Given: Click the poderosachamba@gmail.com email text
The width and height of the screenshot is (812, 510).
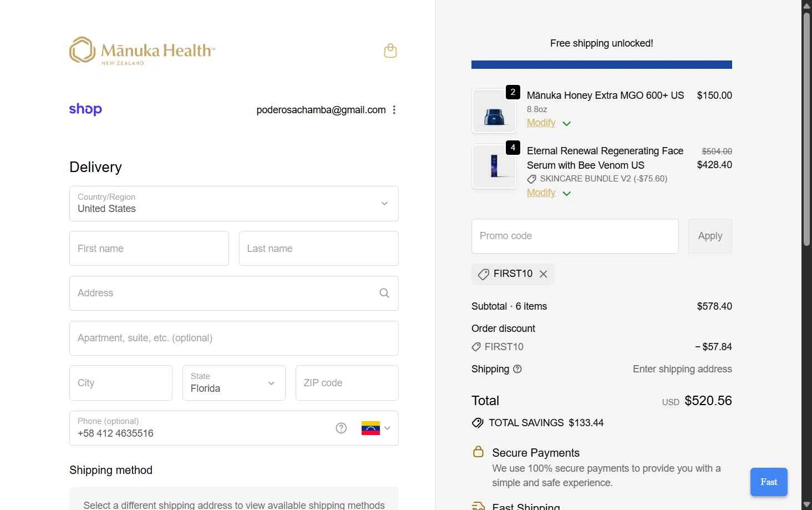Looking at the screenshot, I should pyautogui.click(x=321, y=110).
